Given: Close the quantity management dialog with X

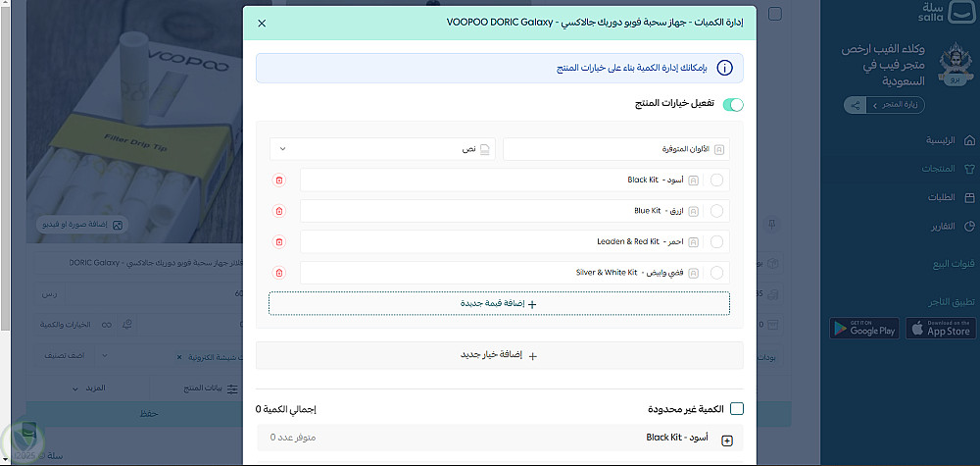Looking at the screenshot, I should (x=262, y=24).
